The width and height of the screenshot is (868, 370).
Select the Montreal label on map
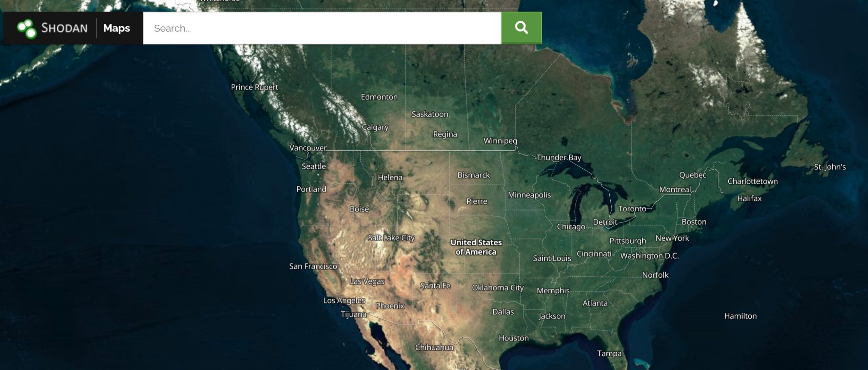tap(675, 189)
